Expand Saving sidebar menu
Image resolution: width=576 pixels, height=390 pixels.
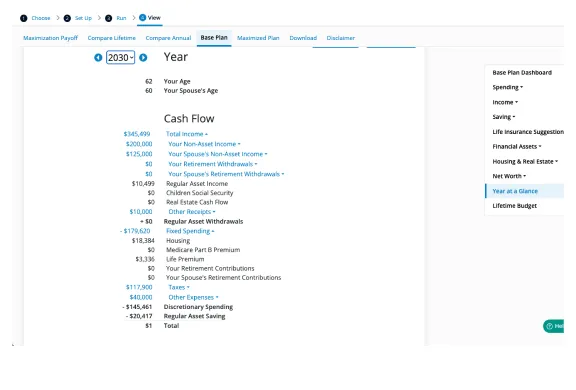(x=504, y=117)
